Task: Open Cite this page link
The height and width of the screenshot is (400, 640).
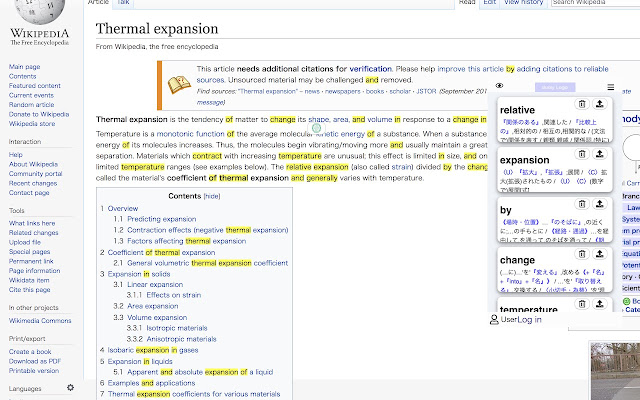Action: pyautogui.click(x=29, y=290)
